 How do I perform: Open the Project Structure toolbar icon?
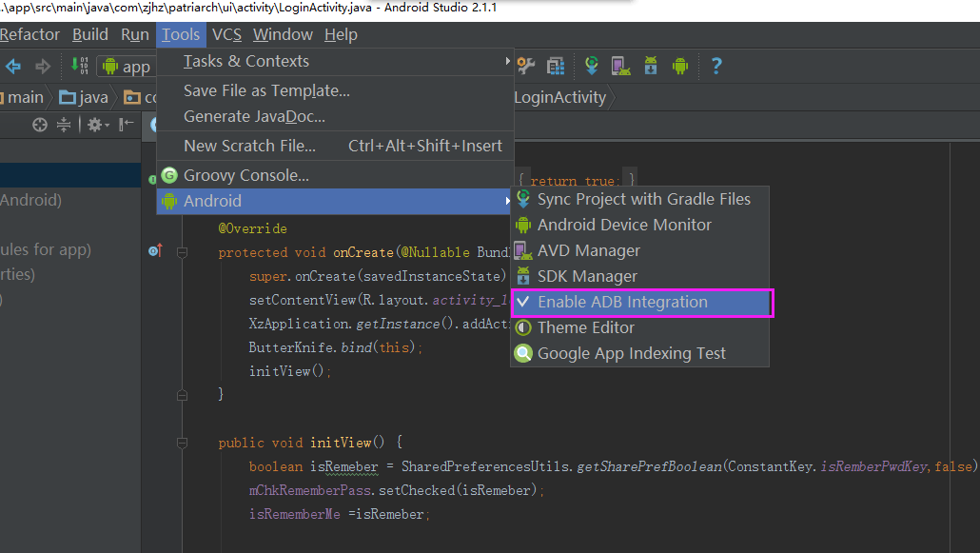click(x=555, y=65)
